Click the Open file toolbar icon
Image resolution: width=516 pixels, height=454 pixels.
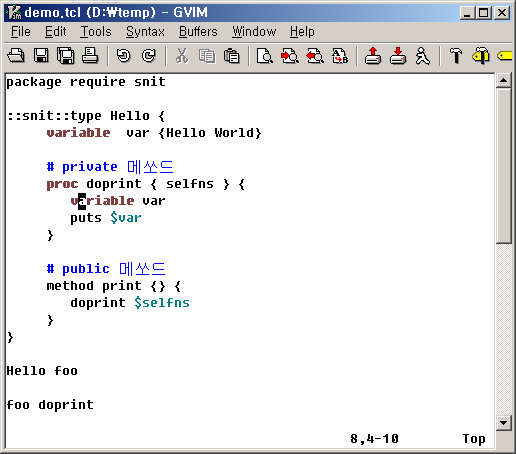click(x=16, y=55)
